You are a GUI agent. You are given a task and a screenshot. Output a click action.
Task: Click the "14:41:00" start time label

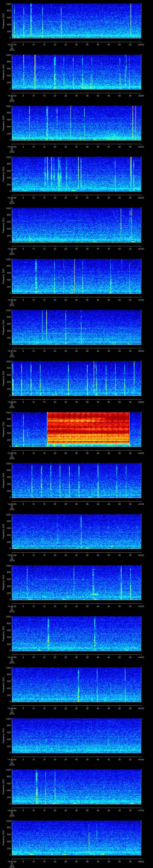tap(12, 555)
